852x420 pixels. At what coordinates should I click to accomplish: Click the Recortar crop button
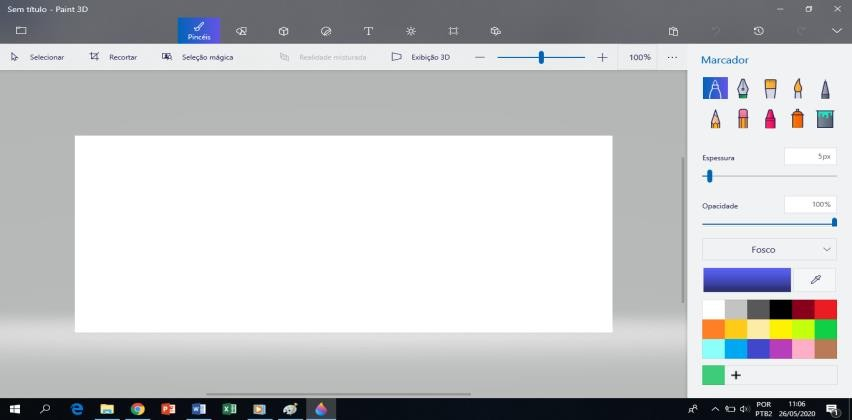click(x=114, y=57)
